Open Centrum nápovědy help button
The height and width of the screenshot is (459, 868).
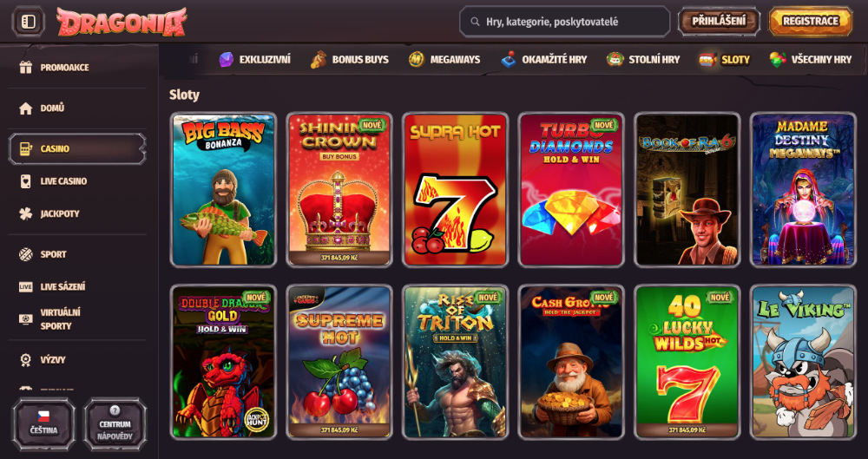(115, 424)
